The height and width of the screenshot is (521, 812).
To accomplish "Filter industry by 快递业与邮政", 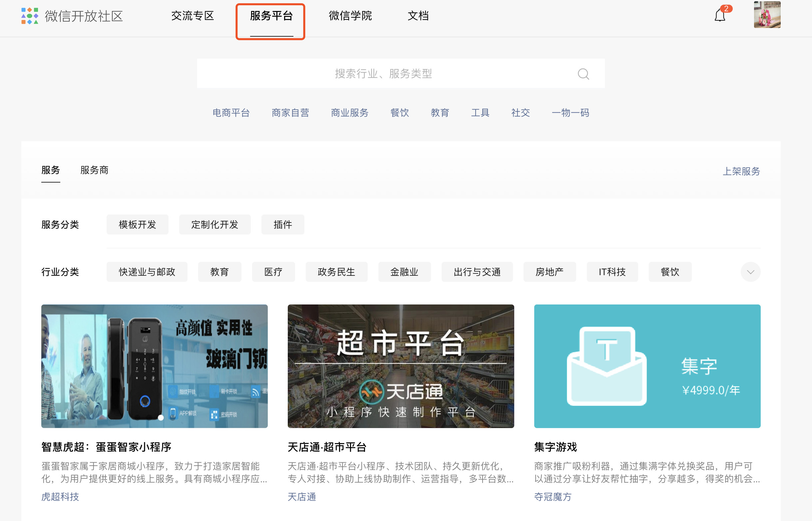I will click(147, 272).
